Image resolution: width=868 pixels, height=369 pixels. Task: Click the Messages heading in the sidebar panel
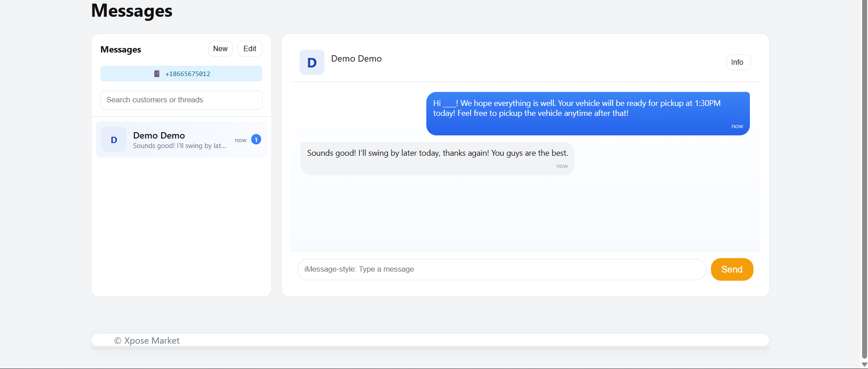tap(121, 49)
